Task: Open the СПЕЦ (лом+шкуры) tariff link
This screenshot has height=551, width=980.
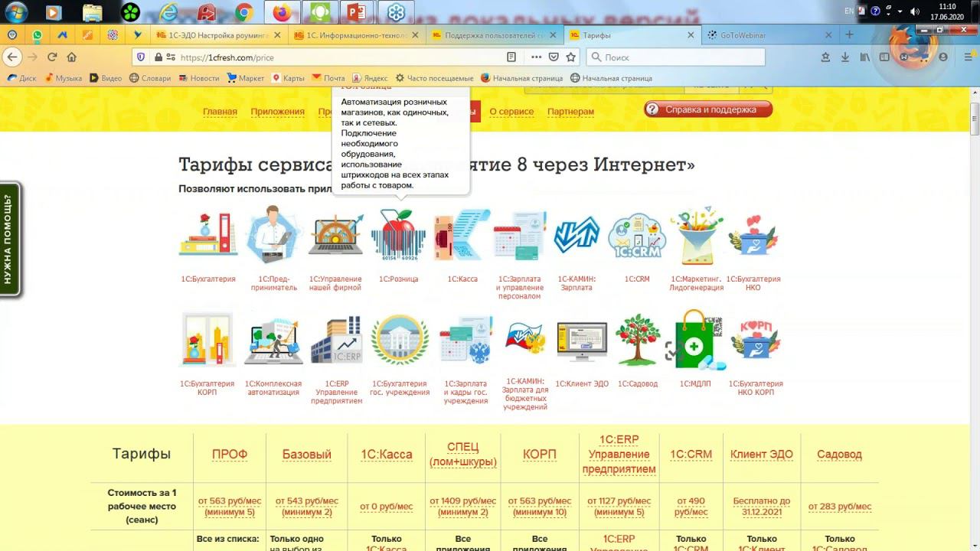Action: [x=462, y=454]
